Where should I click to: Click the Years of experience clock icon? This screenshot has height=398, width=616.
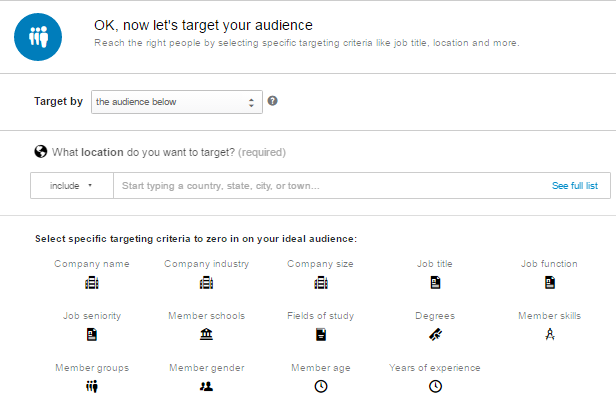pyautogui.click(x=435, y=386)
